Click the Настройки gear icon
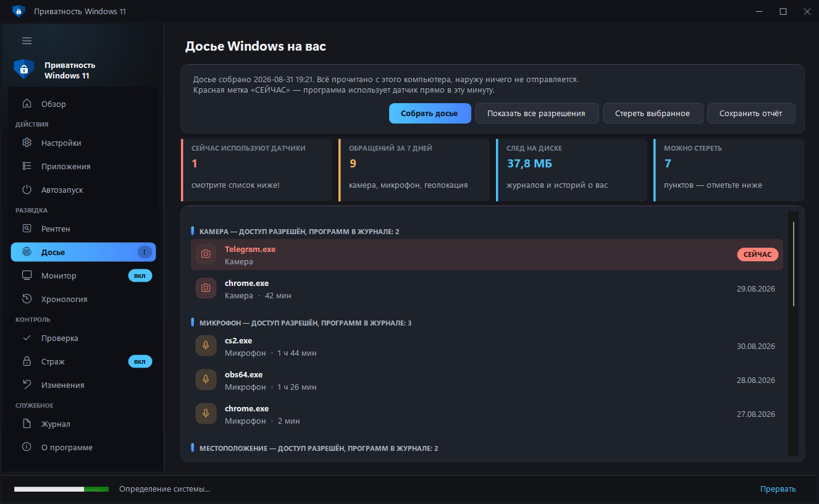819x504 pixels. pos(27,143)
